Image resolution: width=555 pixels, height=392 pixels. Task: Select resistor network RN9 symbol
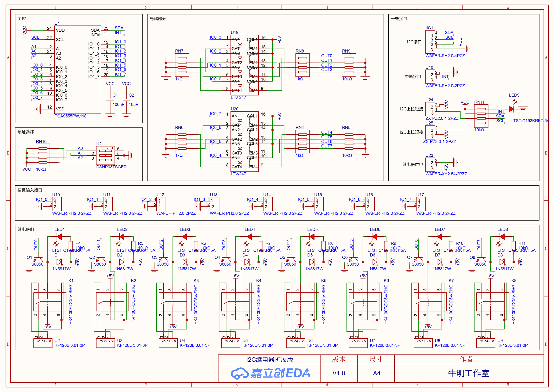[x=349, y=65]
